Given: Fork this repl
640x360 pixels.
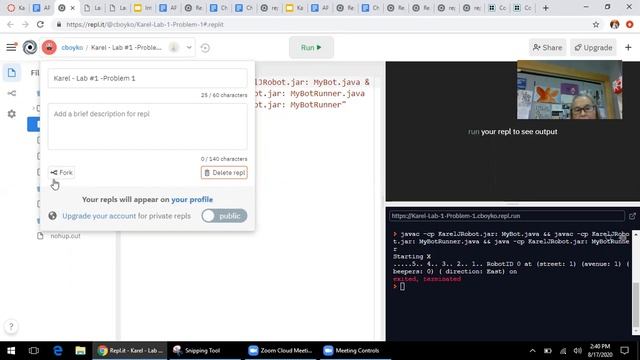Looking at the screenshot, I should pyautogui.click(x=62, y=173).
